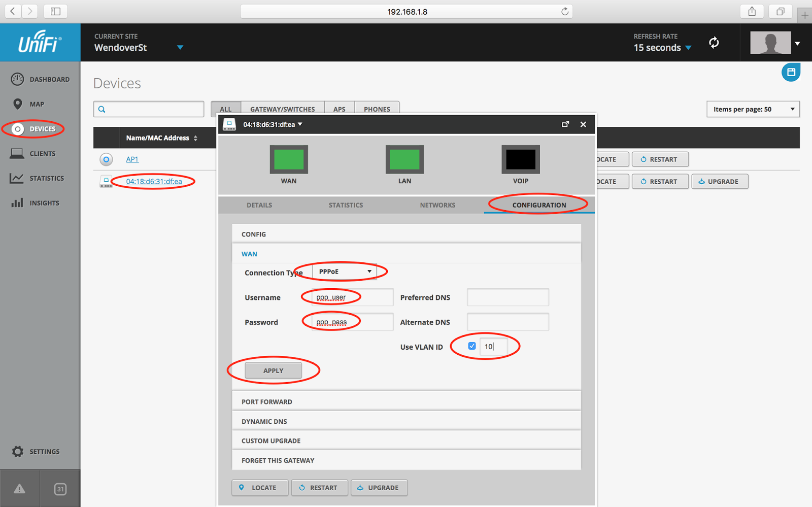Switch to the Networks tab
Image resolution: width=812 pixels, height=507 pixels.
(x=437, y=205)
